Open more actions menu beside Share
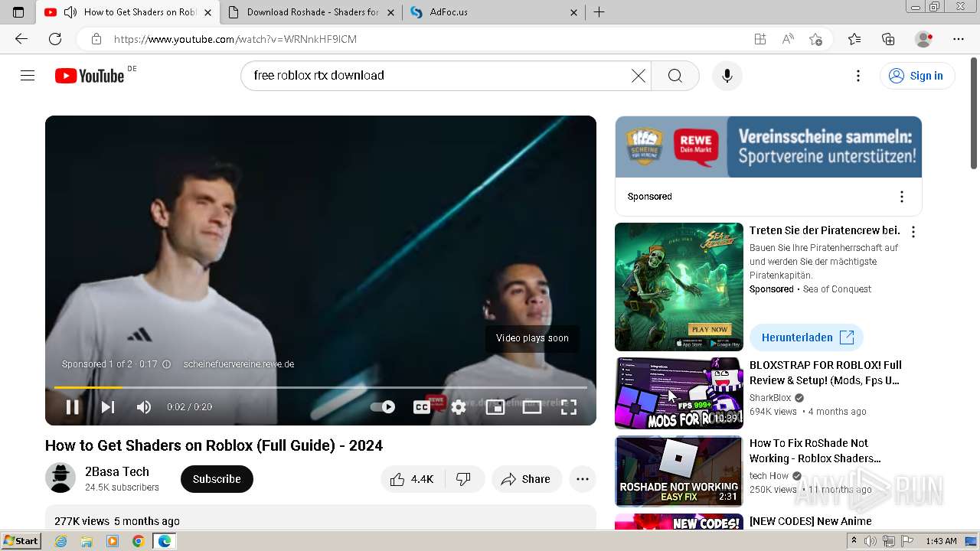Image resolution: width=980 pixels, height=551 pixels. [583, 479]
